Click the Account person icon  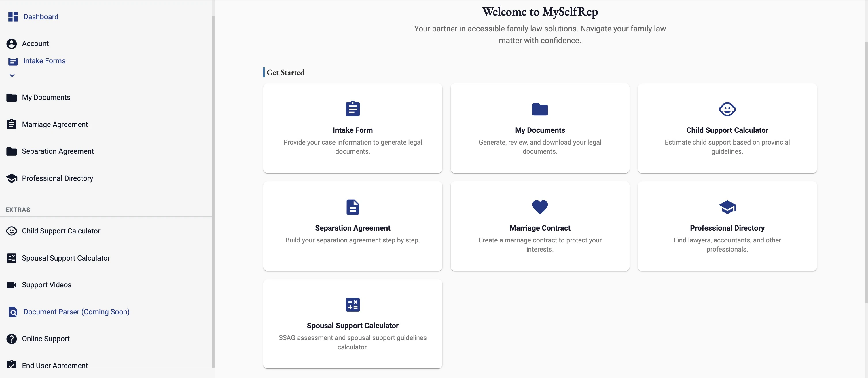(x=12, y=44)
